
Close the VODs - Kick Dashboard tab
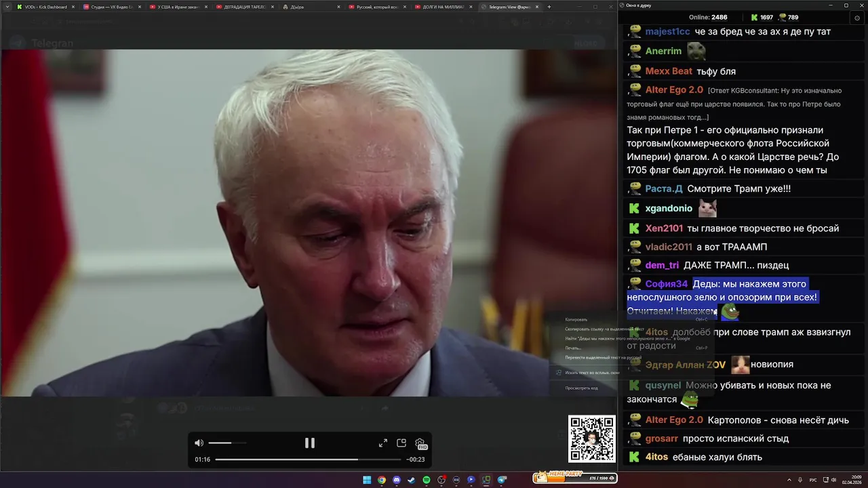coord(73,7)
